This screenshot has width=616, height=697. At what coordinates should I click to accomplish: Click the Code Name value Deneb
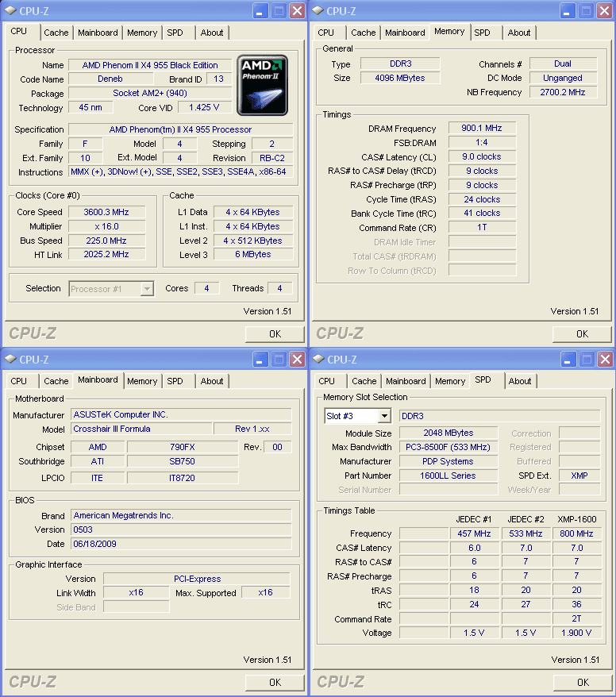(110, 79)
